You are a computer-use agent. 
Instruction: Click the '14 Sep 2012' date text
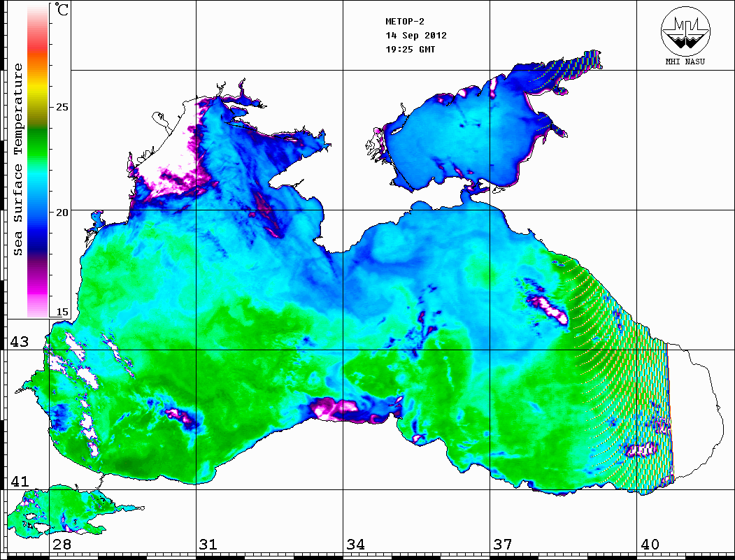(416, 36)
